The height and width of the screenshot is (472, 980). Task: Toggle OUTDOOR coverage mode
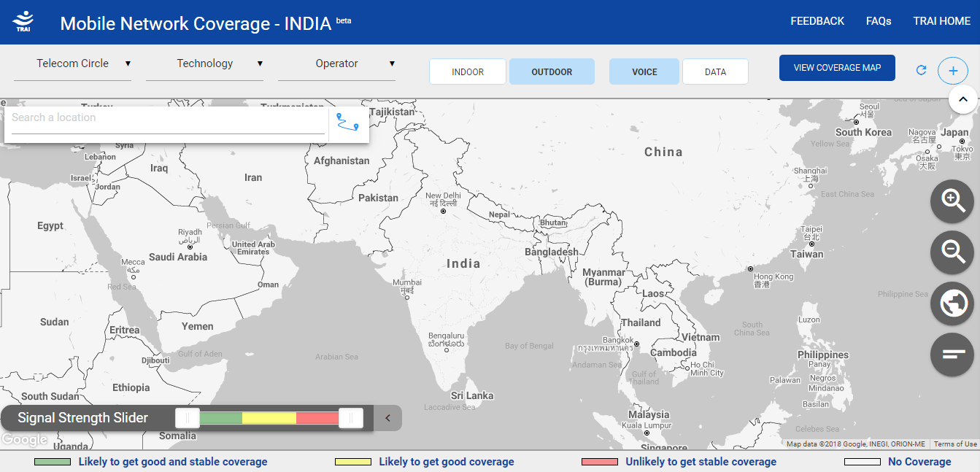[x=552, y=71]
